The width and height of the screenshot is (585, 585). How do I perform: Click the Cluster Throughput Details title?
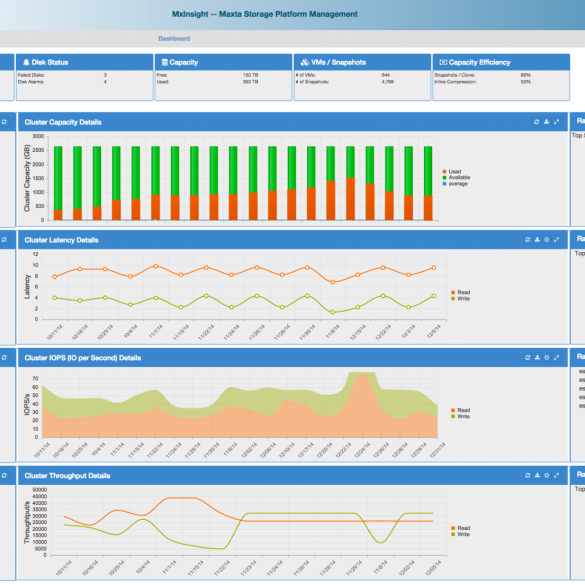(x=67, y=476)
